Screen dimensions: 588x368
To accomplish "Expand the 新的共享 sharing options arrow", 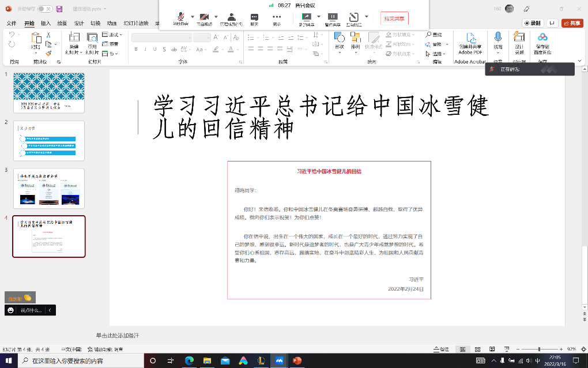I will pos(318,16).
